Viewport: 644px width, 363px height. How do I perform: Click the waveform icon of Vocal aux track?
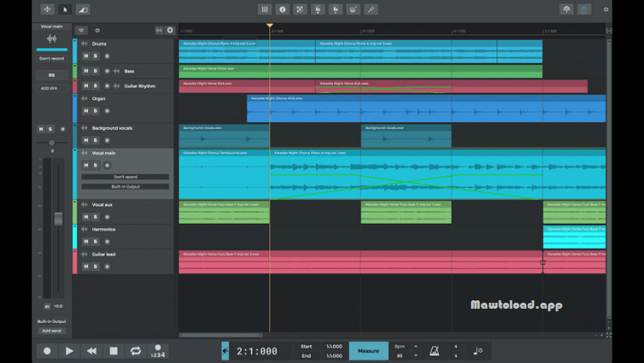click(x=84, y=204)
